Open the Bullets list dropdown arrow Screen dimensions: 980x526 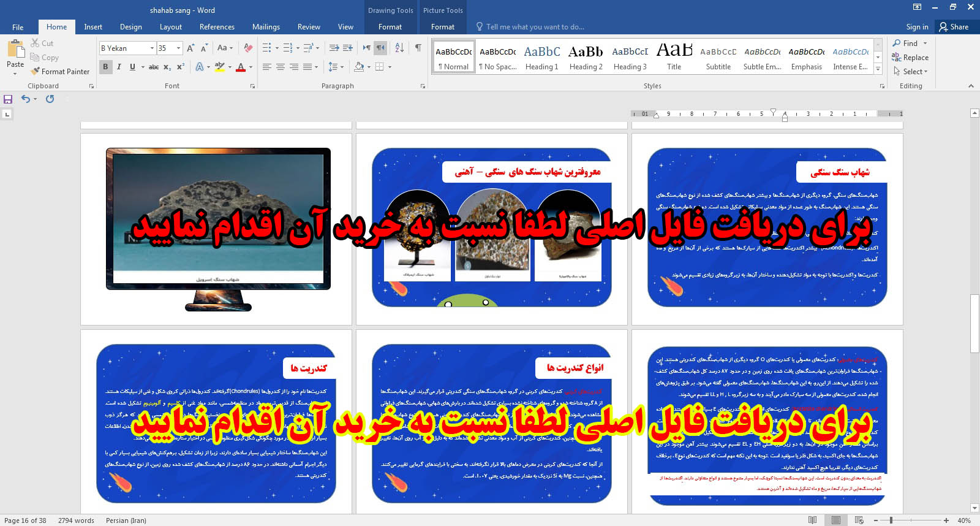click(x=277, y=48)
